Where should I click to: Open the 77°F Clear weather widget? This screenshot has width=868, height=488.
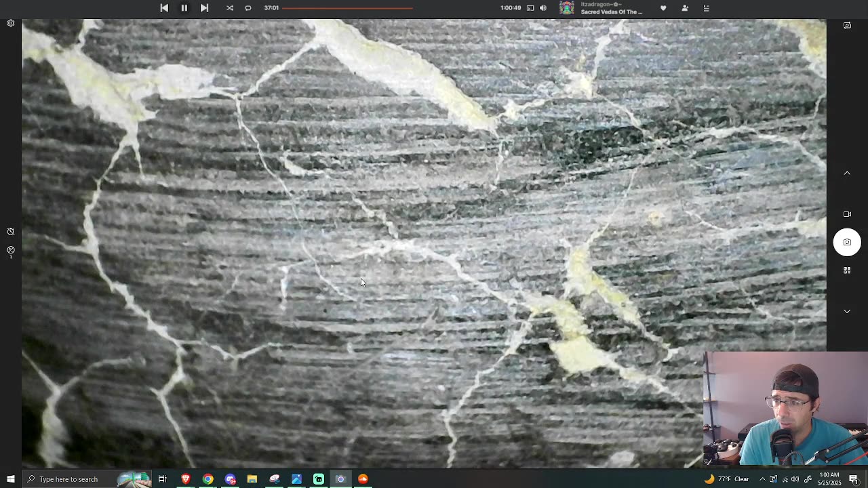727,479
